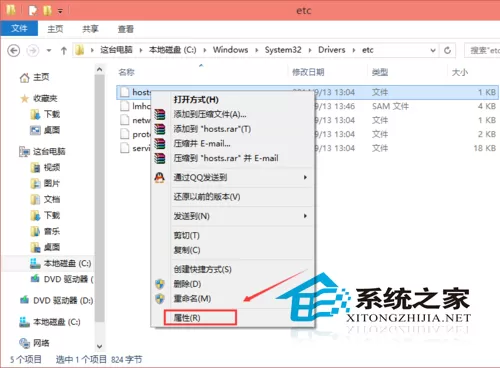500x368 pixels.
Task: Click the Drivers breadcrumb in address bar
Action: click(332, 50)
